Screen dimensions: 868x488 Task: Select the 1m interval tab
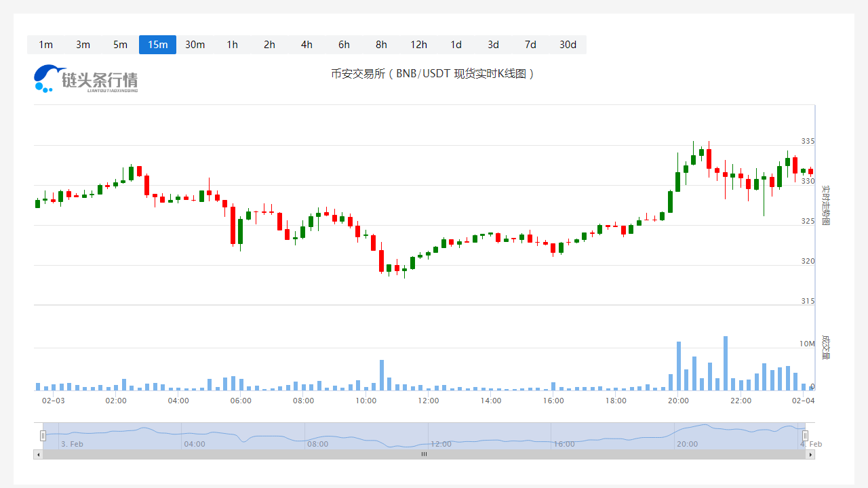pyautogui.click(x=45, y=45)
